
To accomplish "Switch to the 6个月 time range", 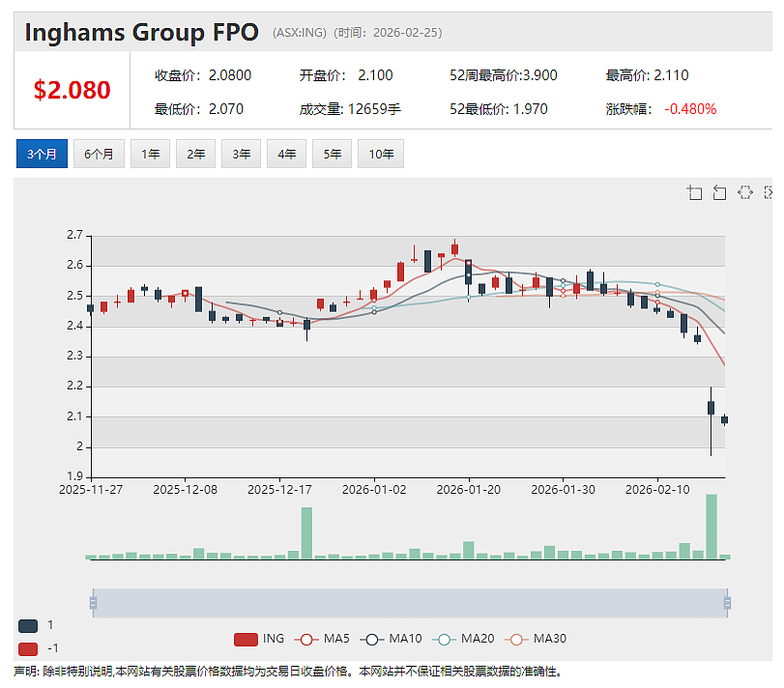I will [x=99, y=154].
